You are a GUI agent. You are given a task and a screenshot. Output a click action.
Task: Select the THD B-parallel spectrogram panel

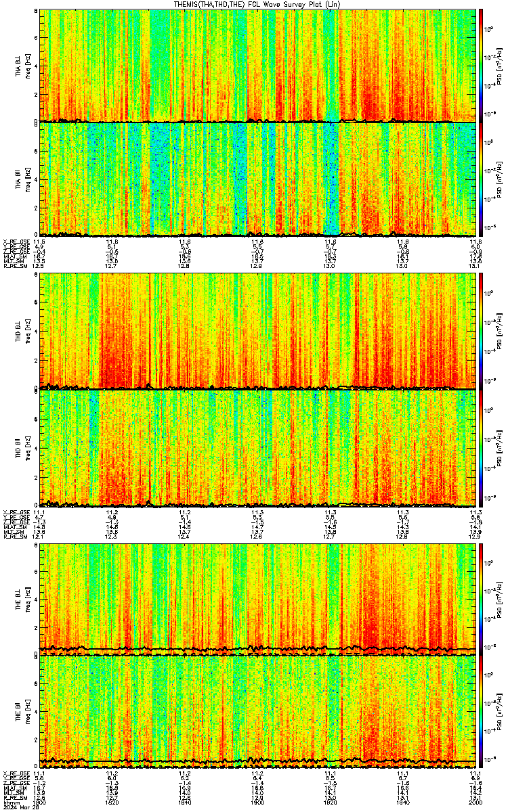tap(258, 448)
